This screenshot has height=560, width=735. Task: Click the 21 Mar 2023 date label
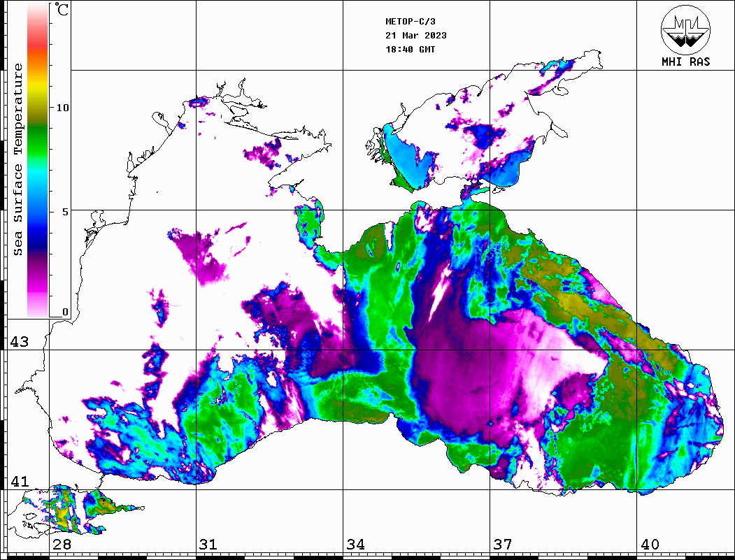coord(416,36)
